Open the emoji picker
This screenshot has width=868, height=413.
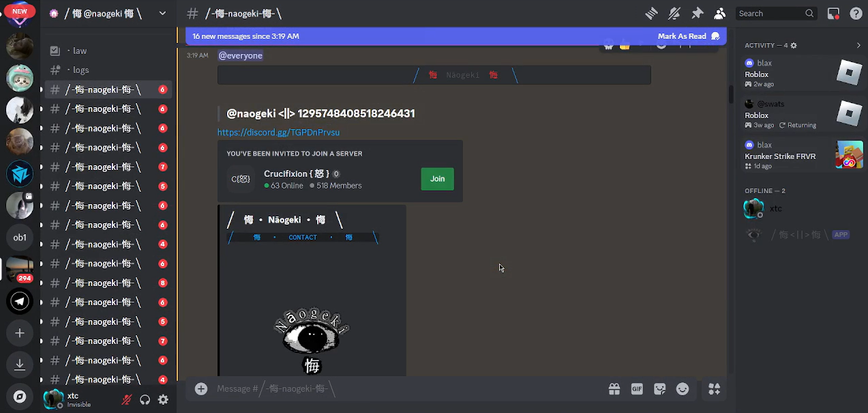coord(683,389)
